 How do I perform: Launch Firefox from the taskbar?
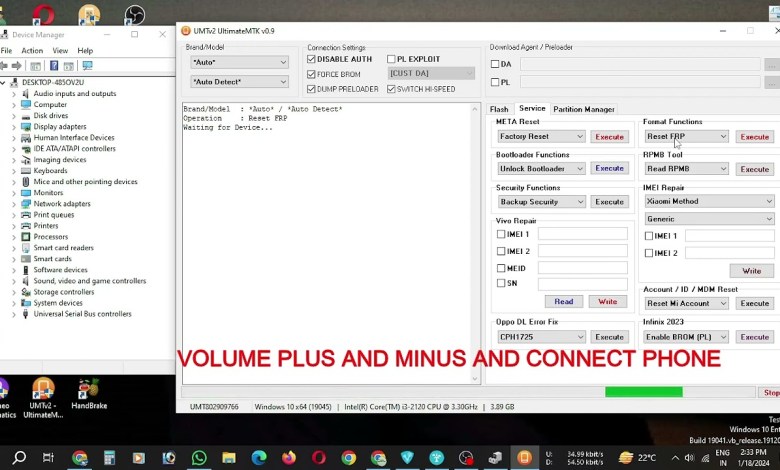[x=289, y=458]
